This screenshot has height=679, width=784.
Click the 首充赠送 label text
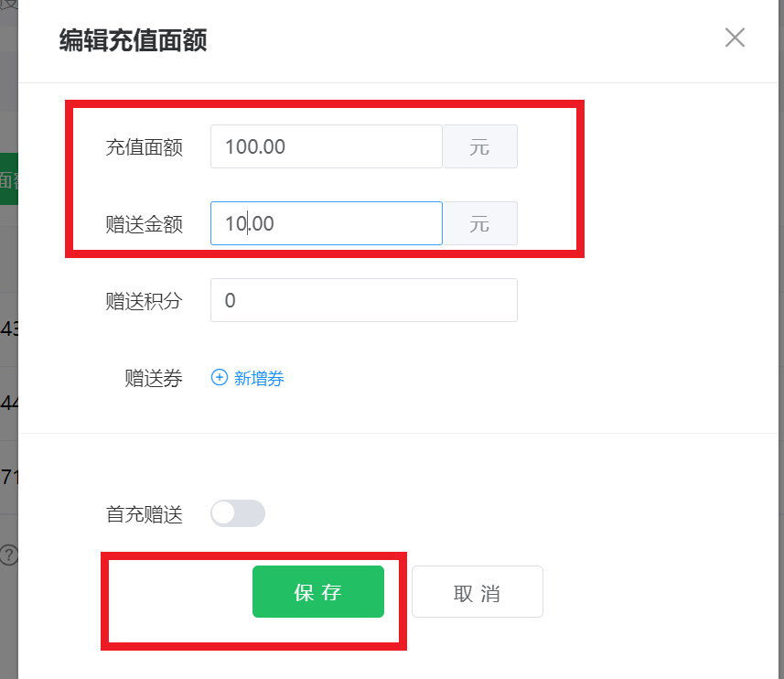click(144, 514)
